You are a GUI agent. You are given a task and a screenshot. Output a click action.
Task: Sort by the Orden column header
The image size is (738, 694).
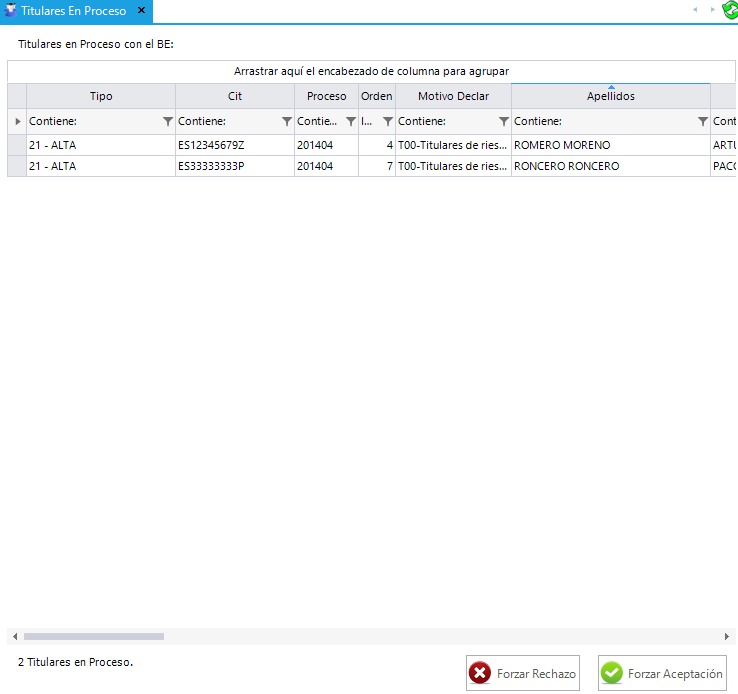377,96
